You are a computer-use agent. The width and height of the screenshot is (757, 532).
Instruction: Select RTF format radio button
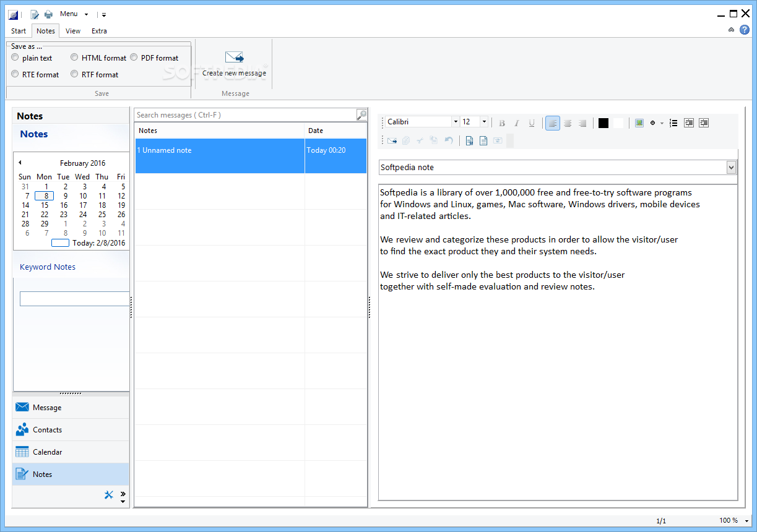74,74
